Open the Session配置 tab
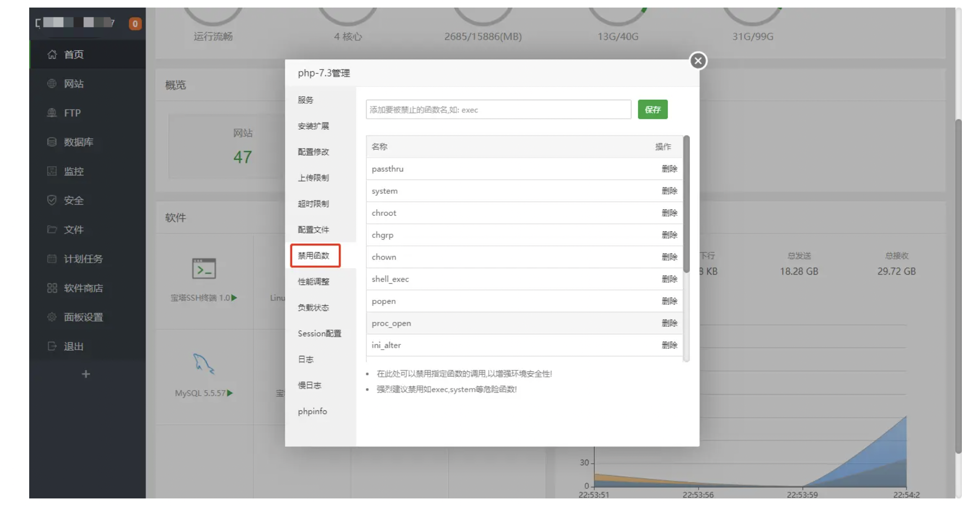The width and height of the screenshot is (980, 506). [319, 334]
